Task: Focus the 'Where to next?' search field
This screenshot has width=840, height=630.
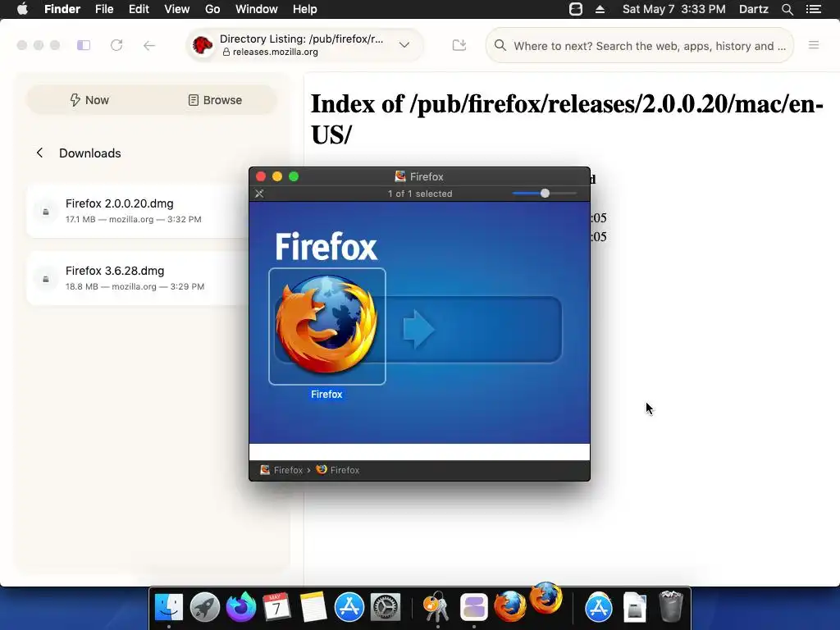Action: (x=639, y=46)
